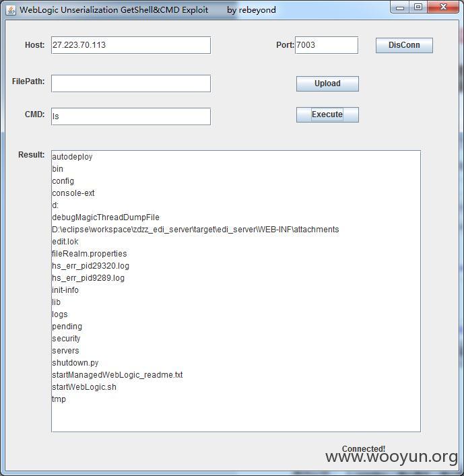464x476 pixels.
Task: Select 'servers' in Result output
Action: pyautogui.click(x=65, y=351)
